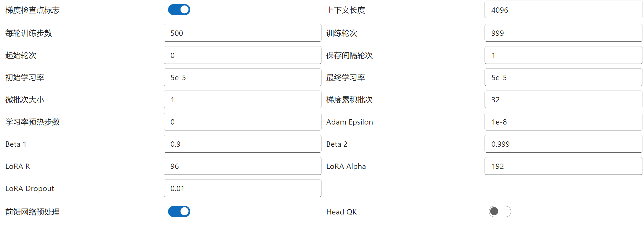Image resolution: width=644 pixels, height=226 pixels.
Task: Toggle the 梯度检查点标志 switch
Action: coord(179,10)
